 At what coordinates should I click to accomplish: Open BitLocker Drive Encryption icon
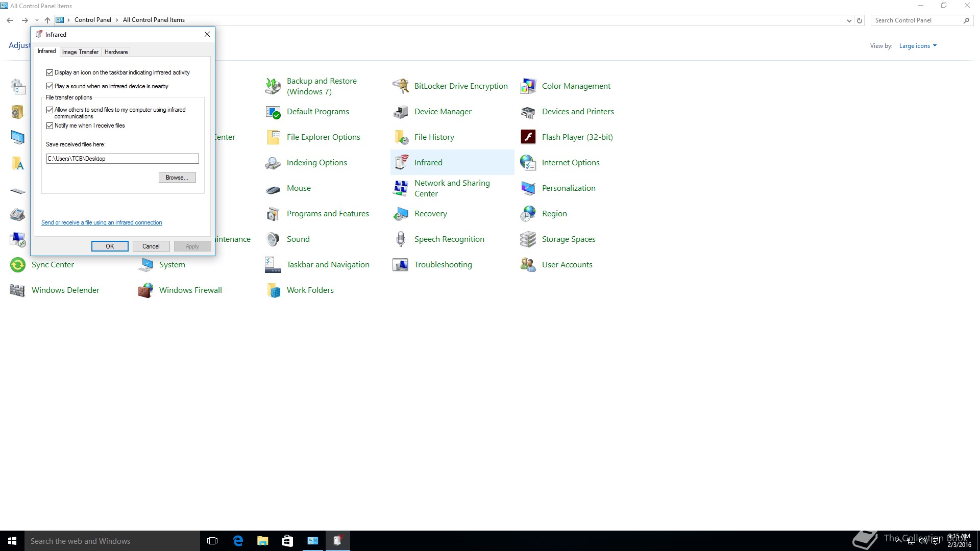click(x=401, y=86)
